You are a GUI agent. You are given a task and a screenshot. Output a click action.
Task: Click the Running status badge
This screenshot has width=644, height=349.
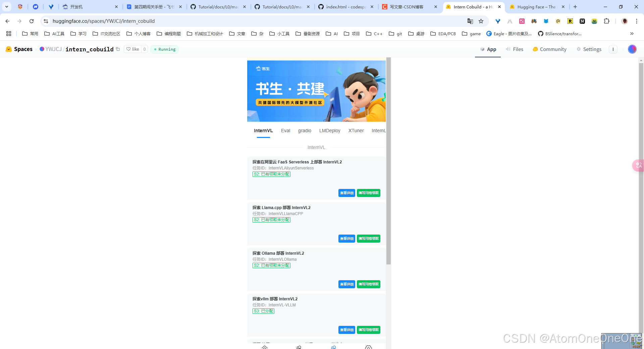pos(164,49)
